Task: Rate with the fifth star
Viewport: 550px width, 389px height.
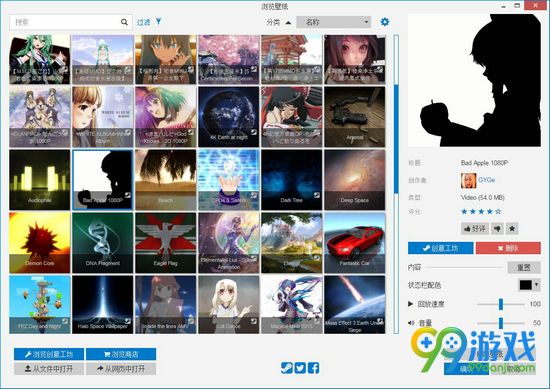Action: click(x=498, y=212)
